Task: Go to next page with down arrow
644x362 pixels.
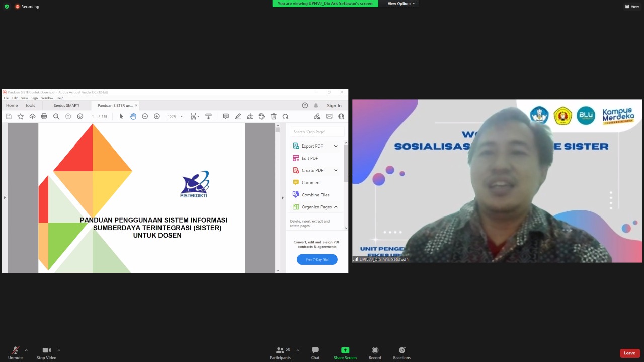Action: tap(80, 116)
